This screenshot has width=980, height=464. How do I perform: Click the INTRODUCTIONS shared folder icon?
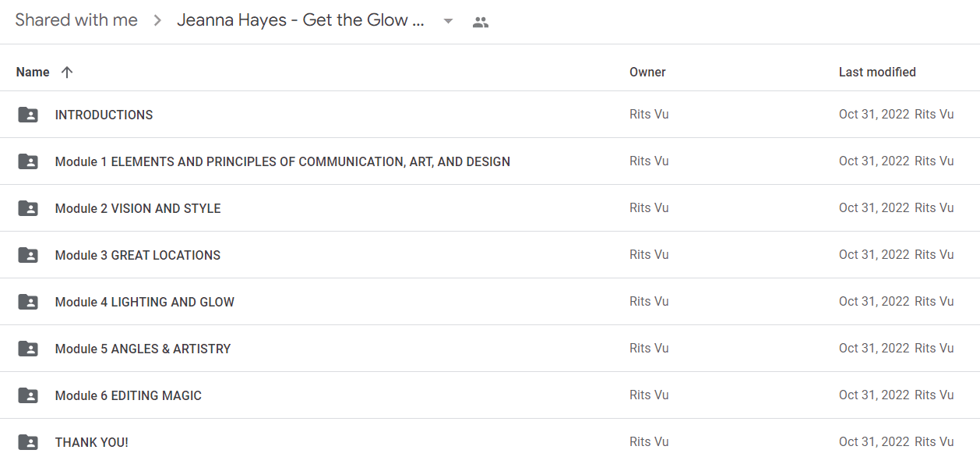(28, 115)
